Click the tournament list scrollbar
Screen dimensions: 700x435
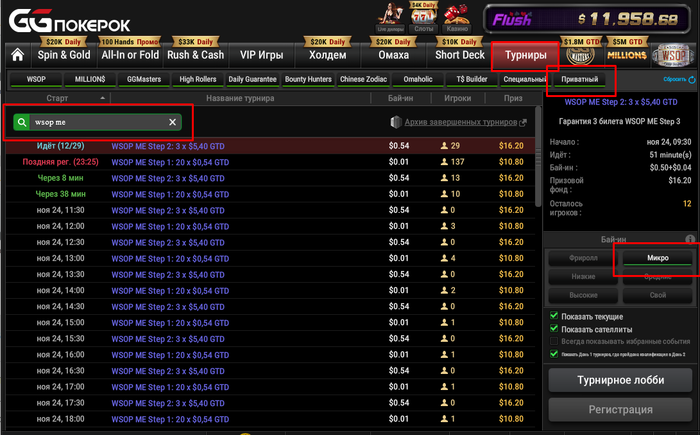pos(538,157)
